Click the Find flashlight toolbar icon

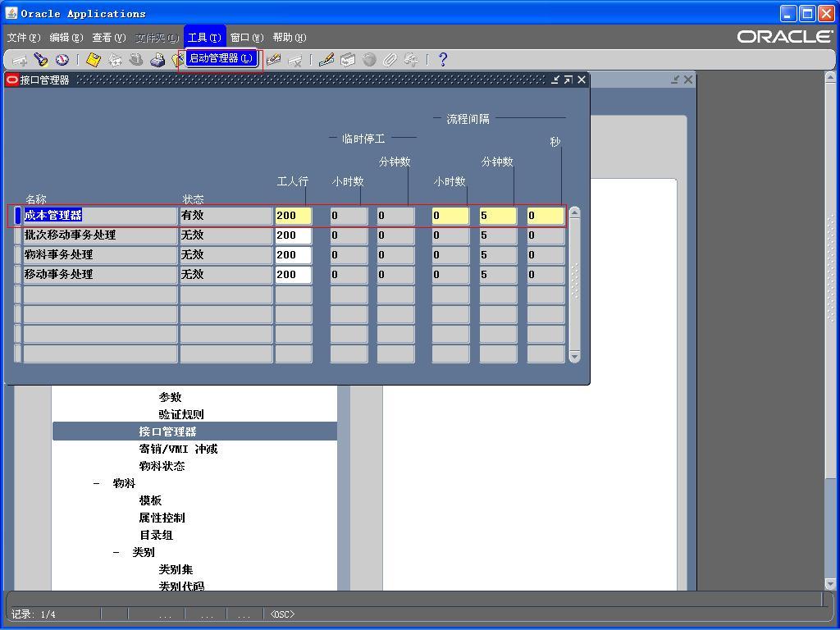click(41, 59)
